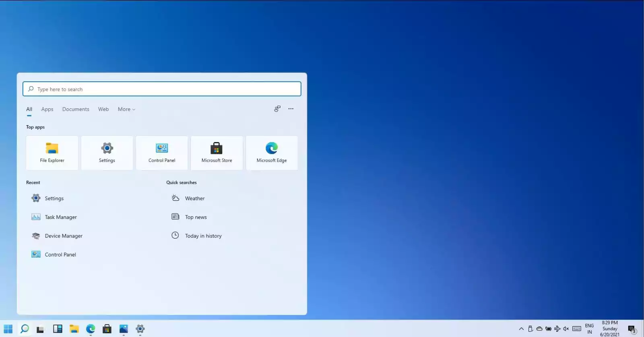This screenshot has width=644, height=337.
Task: Run the Weather quick search
Action: click(x=188, y=198)
